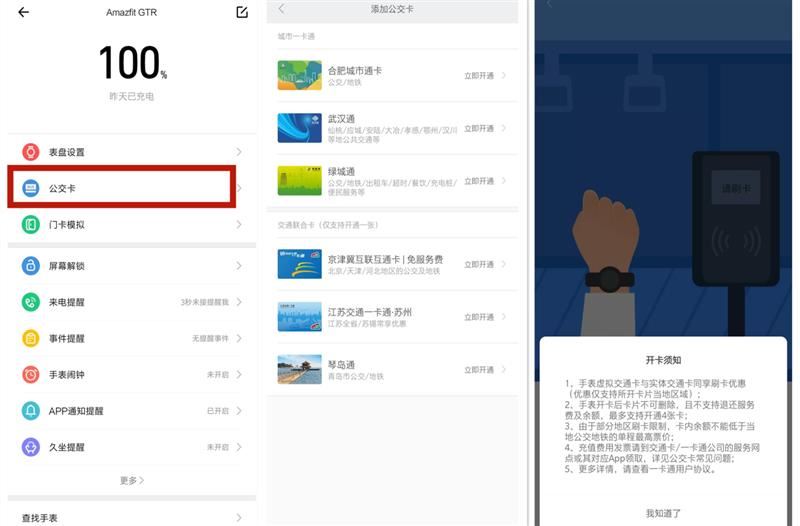This screenshot has width=800, height=526.
Task: Tap the 城市一卡通 section header
Action: click(296, 36)
